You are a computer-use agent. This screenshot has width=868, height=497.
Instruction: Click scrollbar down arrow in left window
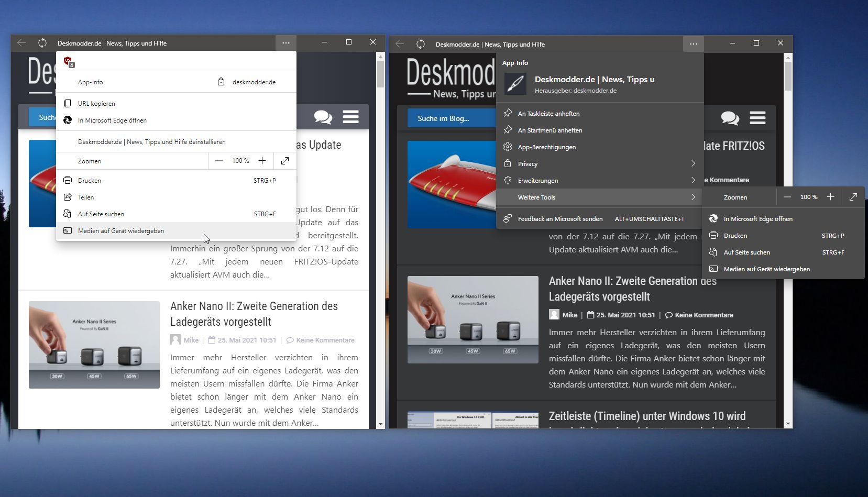tap(380, 424)
